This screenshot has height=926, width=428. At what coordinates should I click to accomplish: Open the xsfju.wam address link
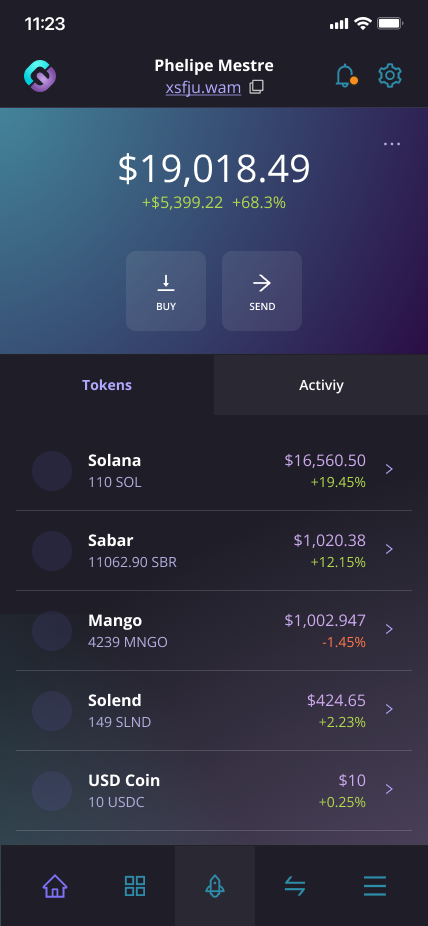coord(203,88)
